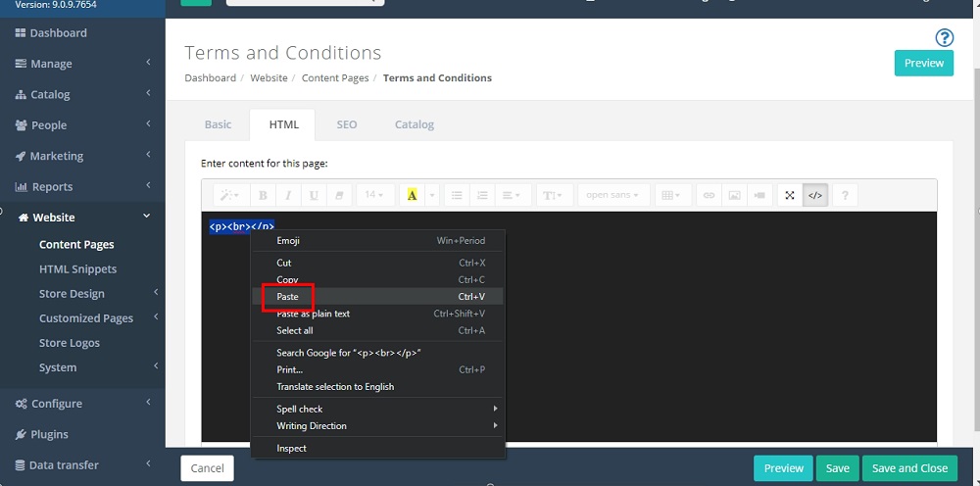Open the color palette dropdown arrow
This screenshot has width=980, height=486.
(x=432, y=195)
